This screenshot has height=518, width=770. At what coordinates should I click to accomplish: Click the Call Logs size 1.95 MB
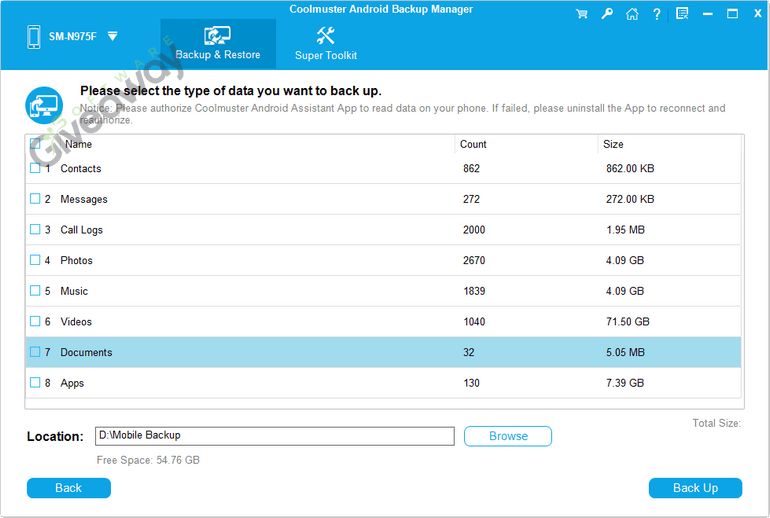coord(625,230)
